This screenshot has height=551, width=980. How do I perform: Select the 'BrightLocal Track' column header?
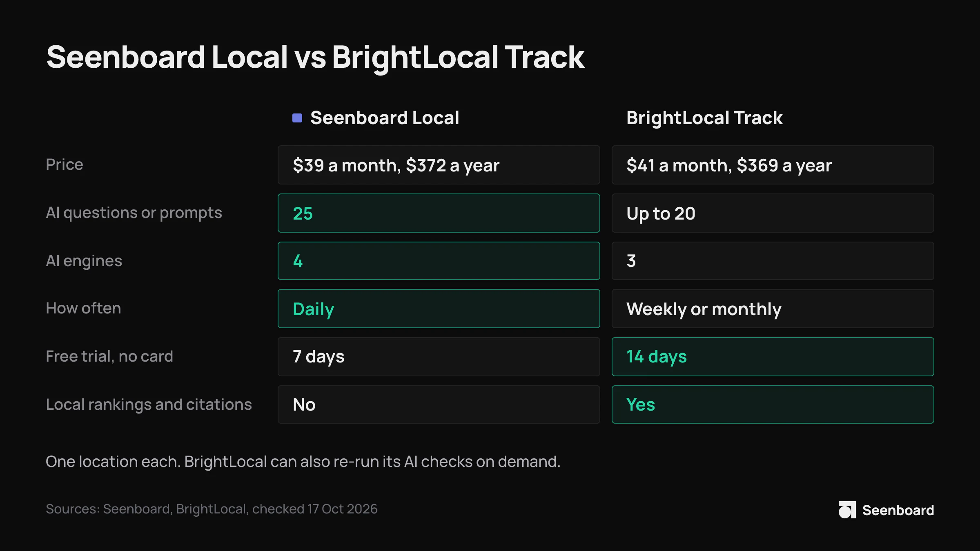704,118
